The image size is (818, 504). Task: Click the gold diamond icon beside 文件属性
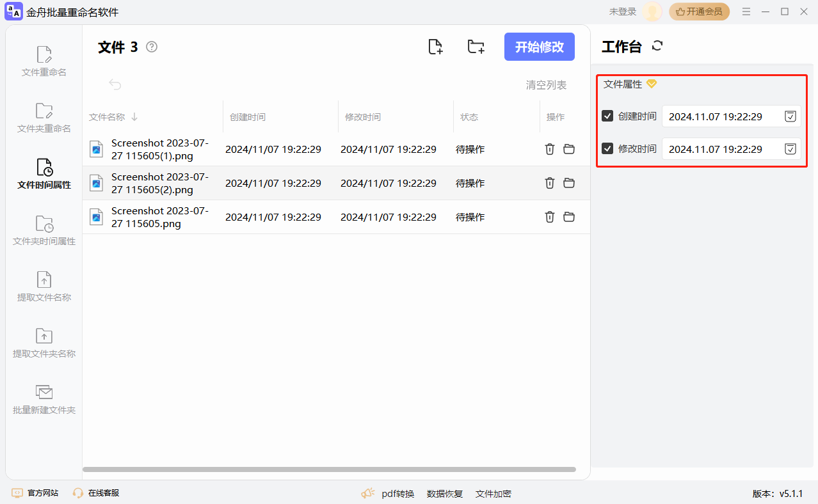point(652,84)
